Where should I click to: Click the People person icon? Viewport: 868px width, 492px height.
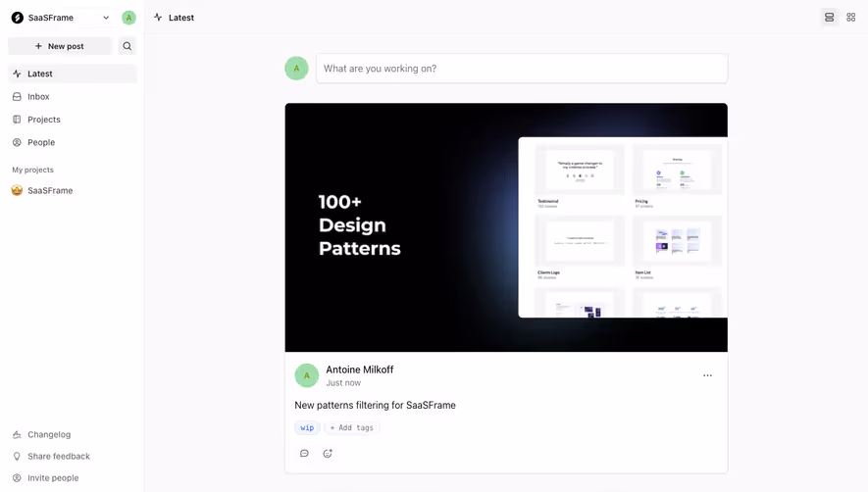(x=17, y=142)
